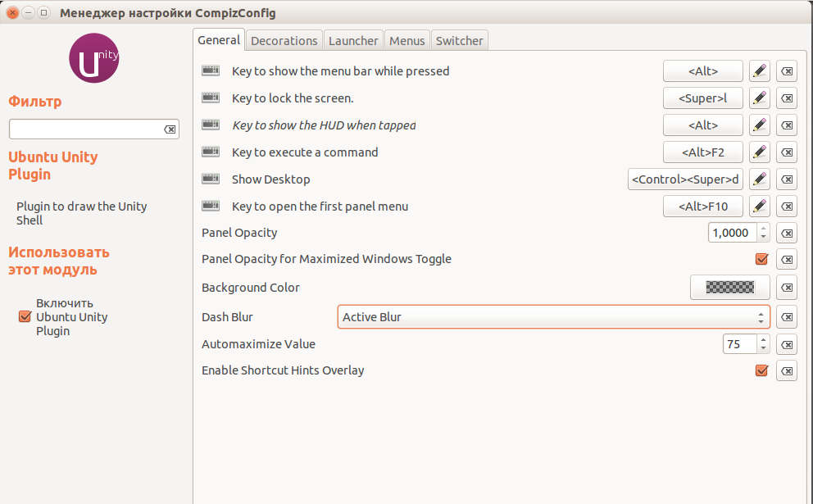Image resolution: width=813 pixels, height=504 pixels.
Task: Reset the Dash Blur setting to default
Action: coord(787,317)
